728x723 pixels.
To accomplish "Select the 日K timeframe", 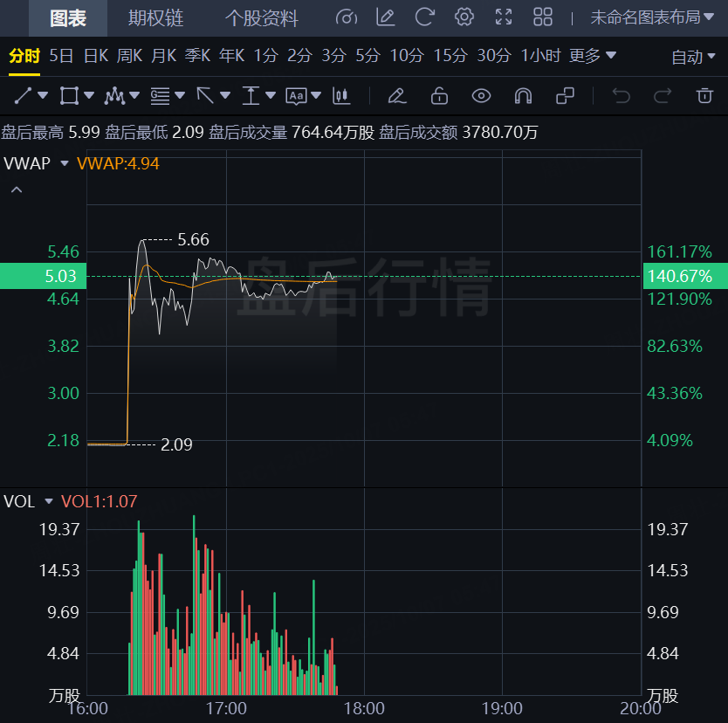I will click(x=96, y=56).
